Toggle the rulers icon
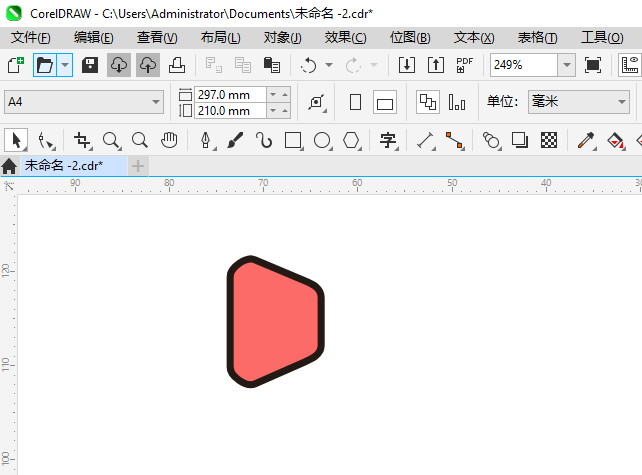Image resolution: width=642 pixels, height=475 pixels. tap(630, 65)
